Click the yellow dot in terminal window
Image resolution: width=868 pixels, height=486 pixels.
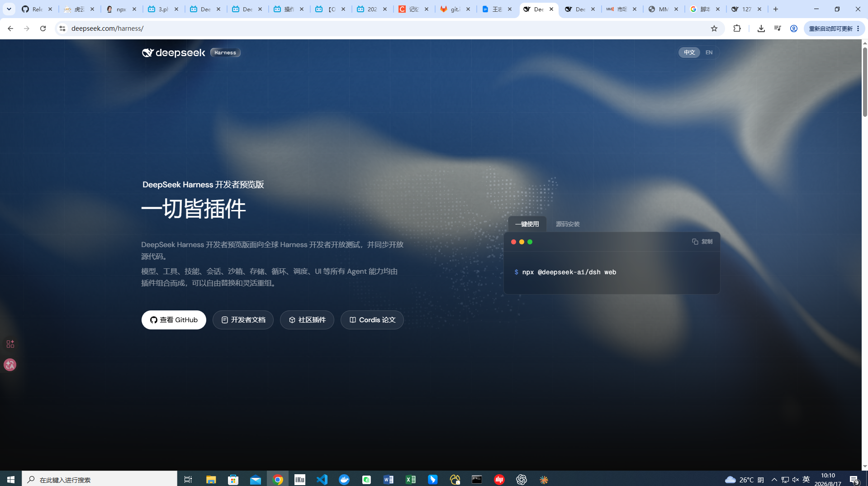pyautogui.click(x=522, y=242)
